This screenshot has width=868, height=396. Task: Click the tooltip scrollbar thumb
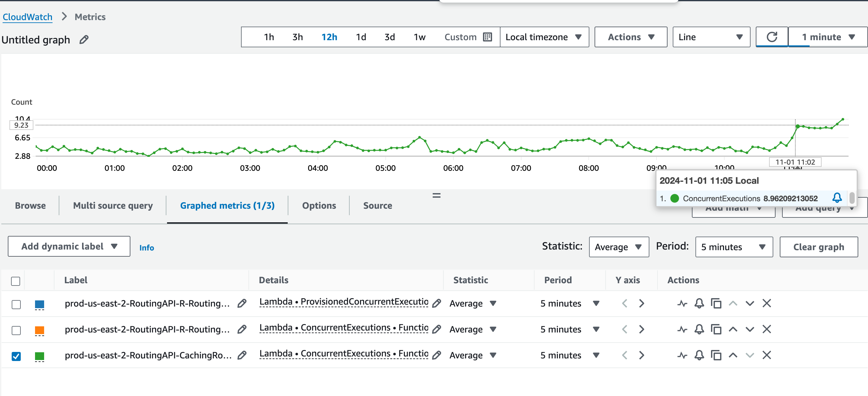click(851, 198)
